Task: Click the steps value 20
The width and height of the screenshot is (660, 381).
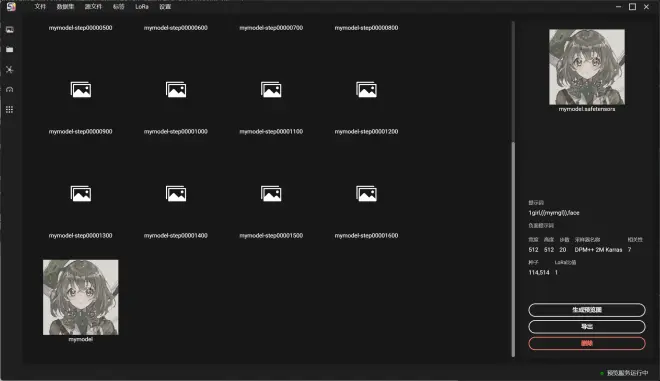Action: (562, 250)
